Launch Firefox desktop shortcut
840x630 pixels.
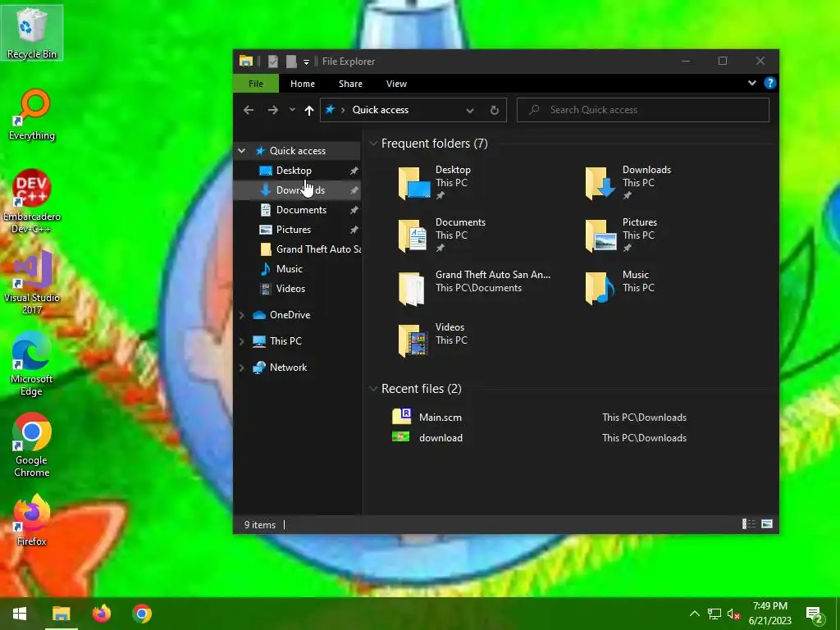tap(32, 520)
